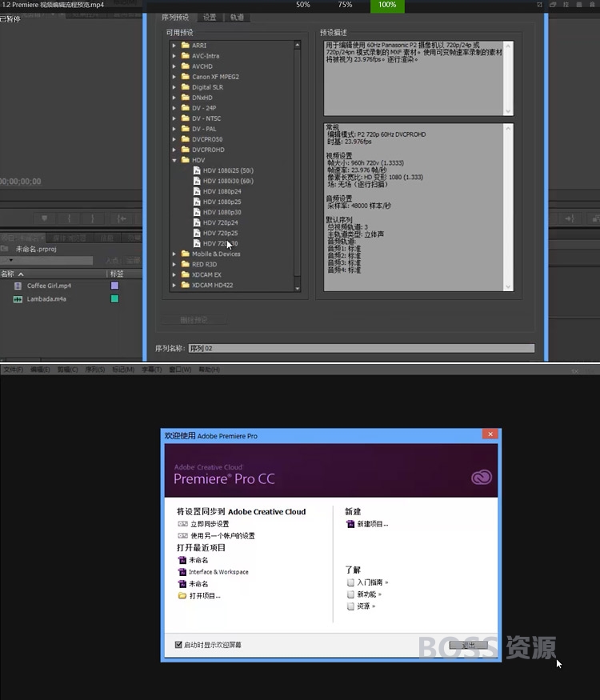Image resolution: width=600 pixels, height=700 pixels.
Task: Click Lambada.m4a green label swatch
Action: tap(114, 299)
